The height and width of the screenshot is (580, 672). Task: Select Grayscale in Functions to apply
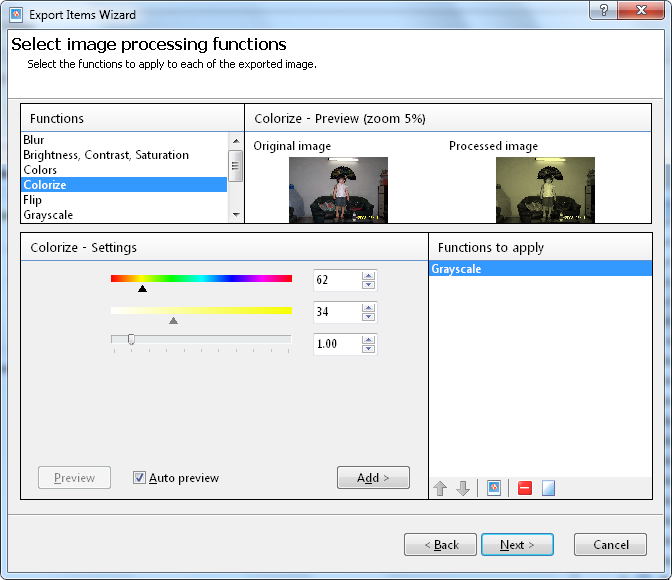click(540, 269)
